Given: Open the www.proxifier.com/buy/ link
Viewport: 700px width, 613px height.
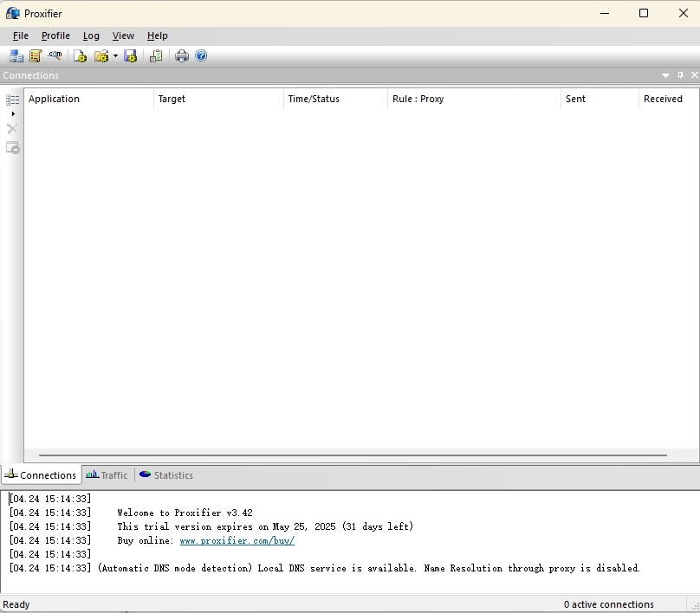Looking at the screenshot, I should [237, 541].
